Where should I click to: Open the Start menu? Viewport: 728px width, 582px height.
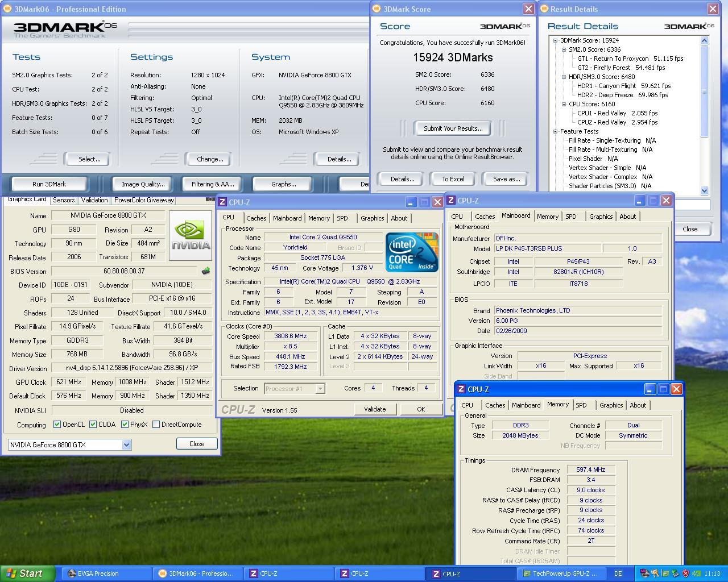coord(27,573)
